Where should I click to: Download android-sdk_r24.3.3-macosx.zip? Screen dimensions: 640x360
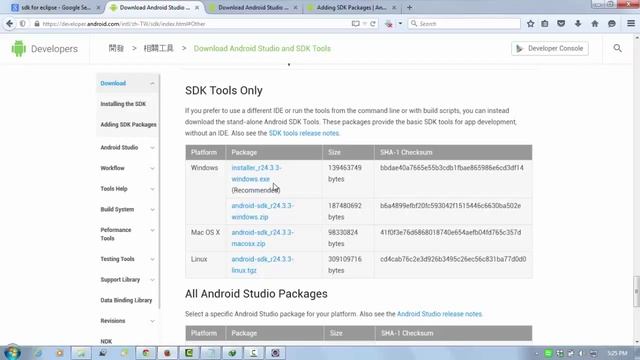pyautogui.click(x=262, y=238)
